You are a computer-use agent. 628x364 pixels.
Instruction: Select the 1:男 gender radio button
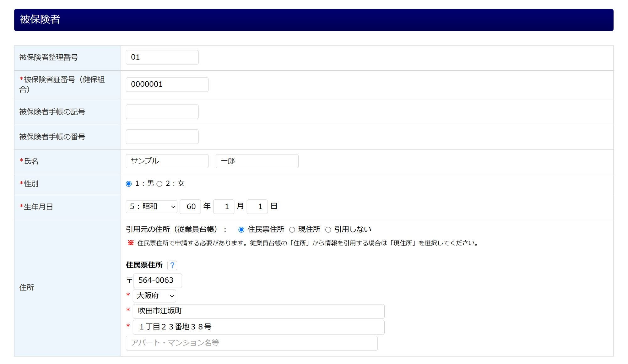tap(129, 184)
